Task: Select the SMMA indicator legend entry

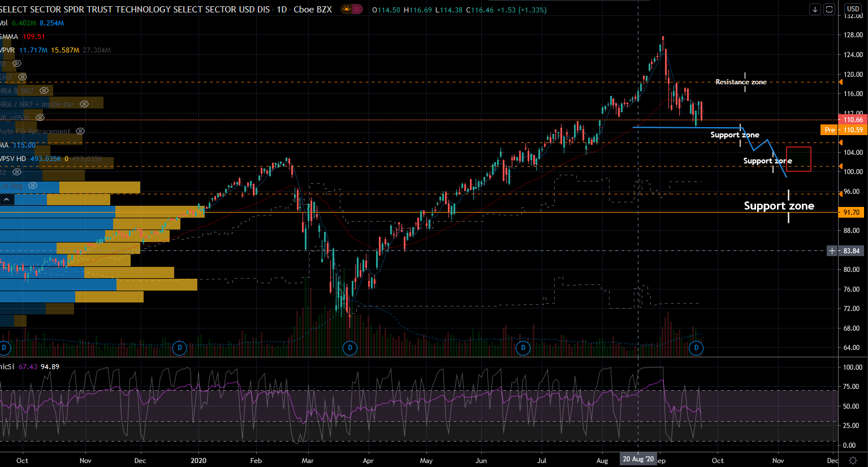Action: coord(9,37)
